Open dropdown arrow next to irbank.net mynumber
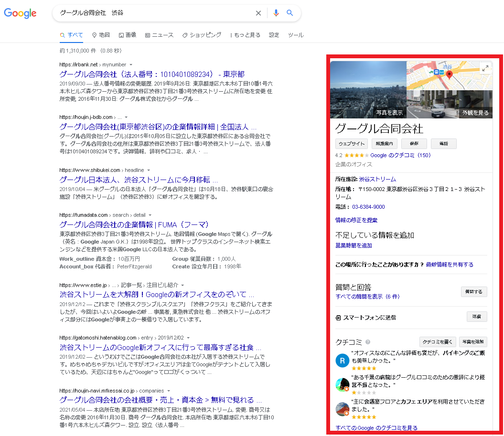504x436 pixels. click(131, 64)
